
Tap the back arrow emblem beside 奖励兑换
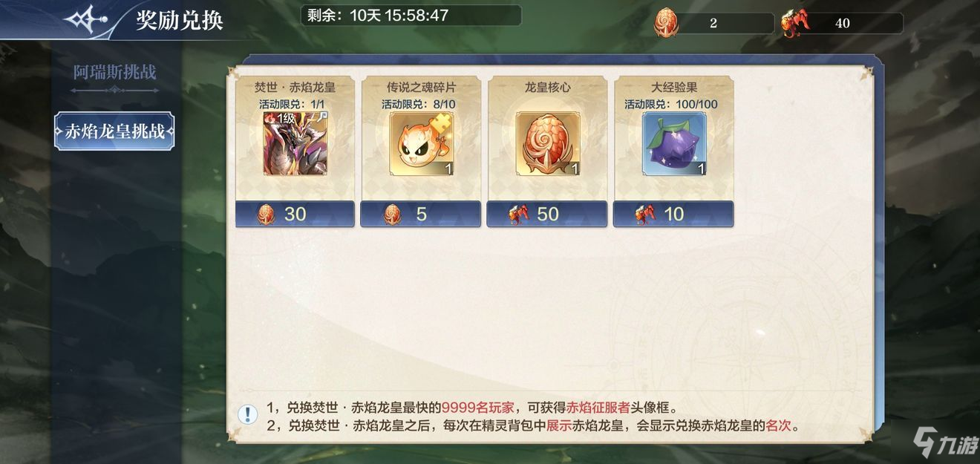coord(86,19)
